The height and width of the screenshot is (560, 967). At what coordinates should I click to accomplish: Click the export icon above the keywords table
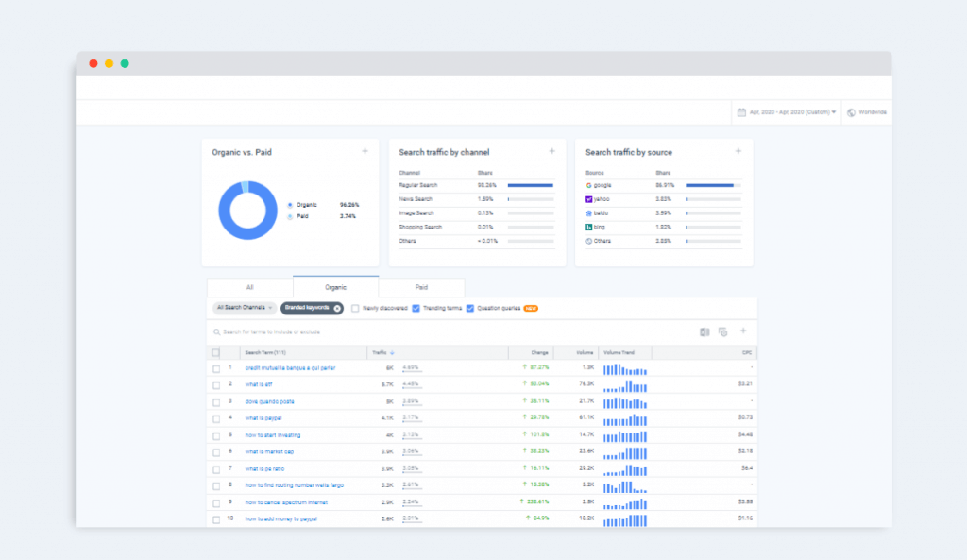tap(704, 331)
